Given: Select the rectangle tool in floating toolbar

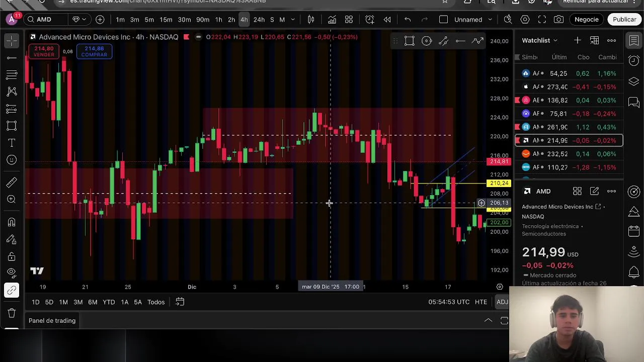Looking at the screenshot, I should coord(409,41).
